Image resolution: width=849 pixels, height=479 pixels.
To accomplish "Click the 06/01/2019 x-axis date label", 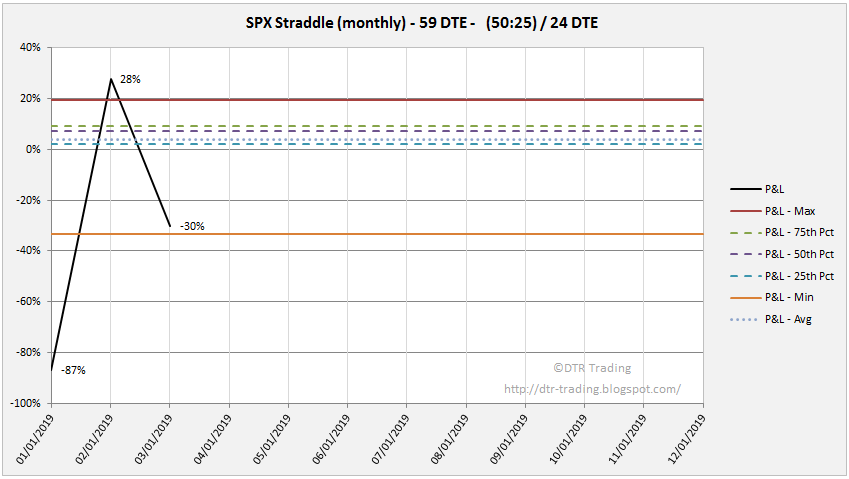I will tap(331, 439).
